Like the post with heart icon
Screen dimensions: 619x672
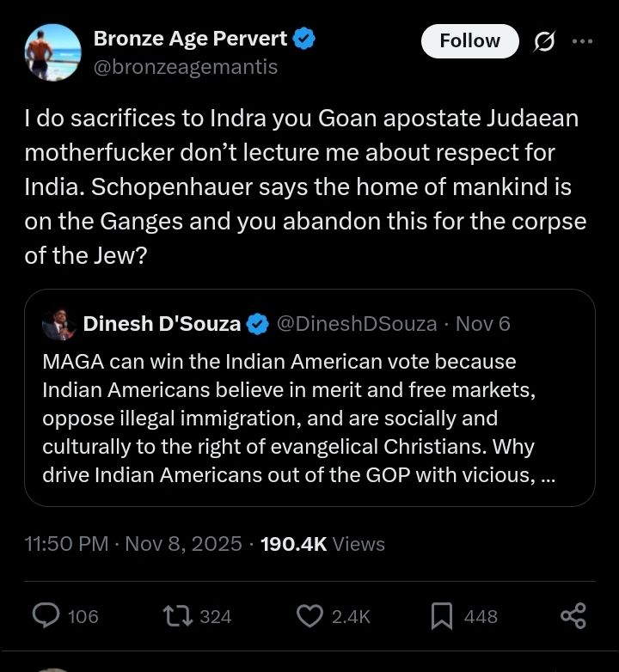[309, 615]
